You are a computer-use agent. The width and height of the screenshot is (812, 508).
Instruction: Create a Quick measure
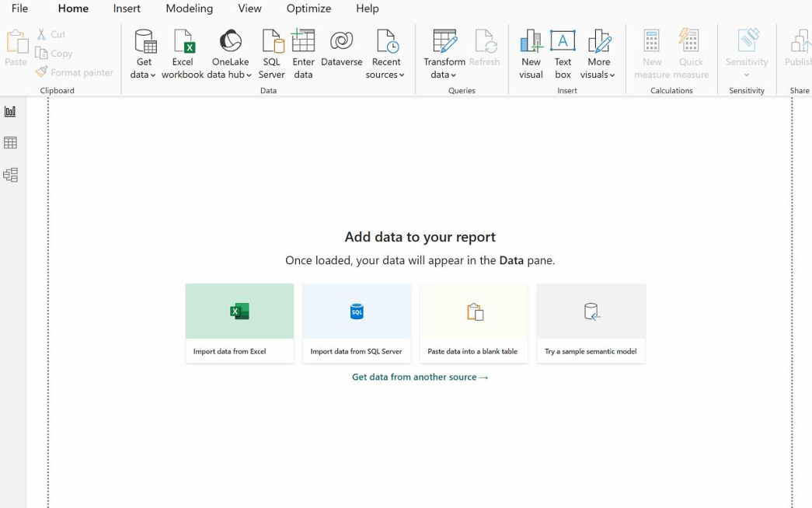point(691,54)
